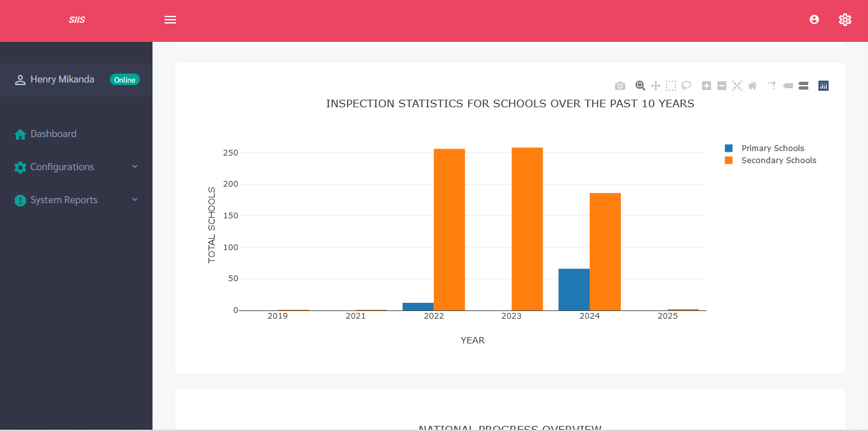Image resolution: width=868 pixels, height=431 pixels.
Task: Click the 2024 x-axis label
Action: click(590, 315)
